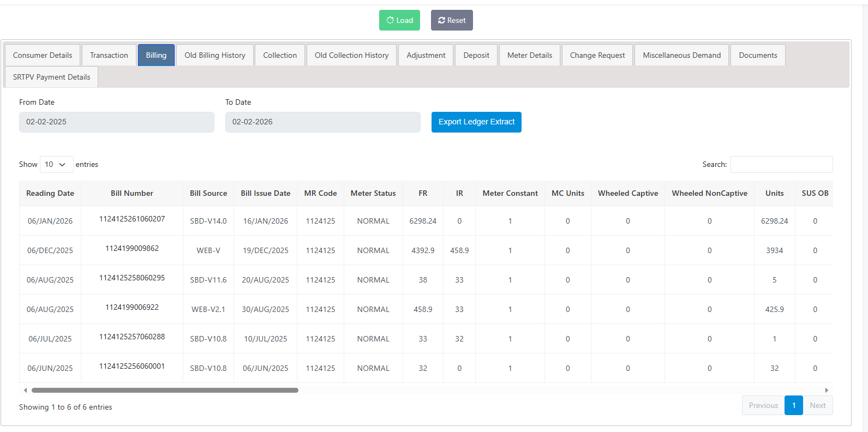Image resolution: width=868 pixels, height=432 pixels.
Task: Switch to the Transaction tab
Action: (x=109, y=55)
